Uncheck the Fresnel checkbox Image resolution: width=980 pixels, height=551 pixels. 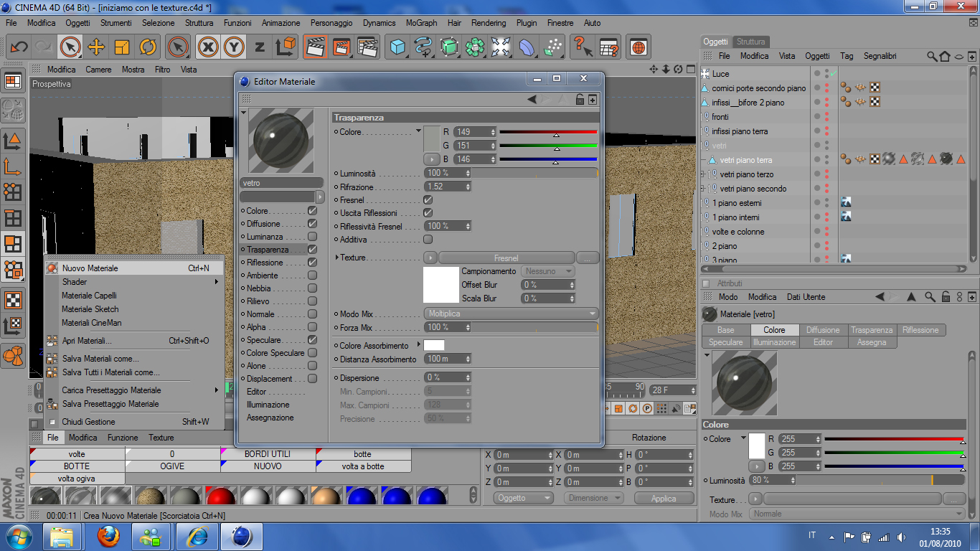coord(428,200)
